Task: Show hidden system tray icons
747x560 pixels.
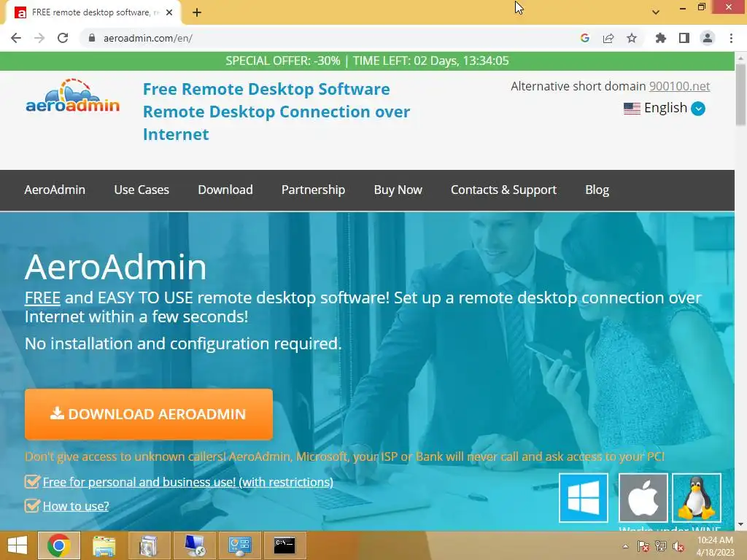Action: [625, 546]
